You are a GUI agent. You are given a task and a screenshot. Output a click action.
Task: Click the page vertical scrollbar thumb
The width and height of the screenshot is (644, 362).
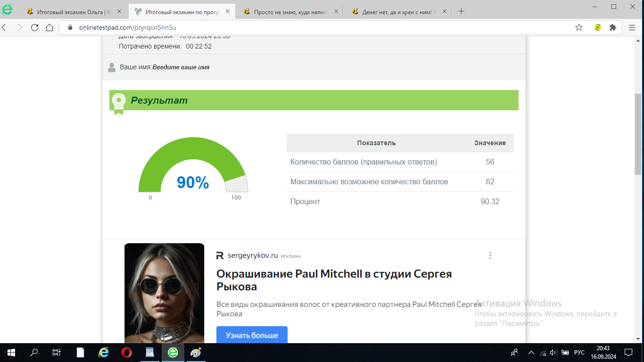pyautogui.click(x=638, y=134)
